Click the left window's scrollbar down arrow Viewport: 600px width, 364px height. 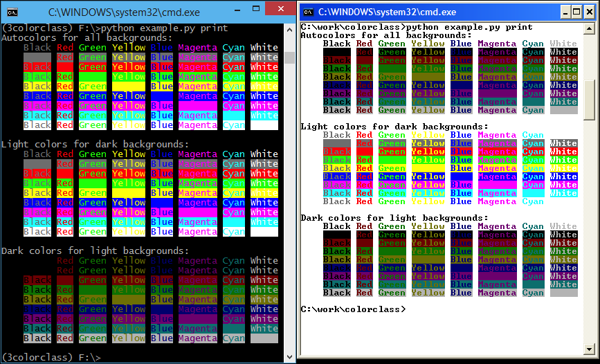point(289,357)
